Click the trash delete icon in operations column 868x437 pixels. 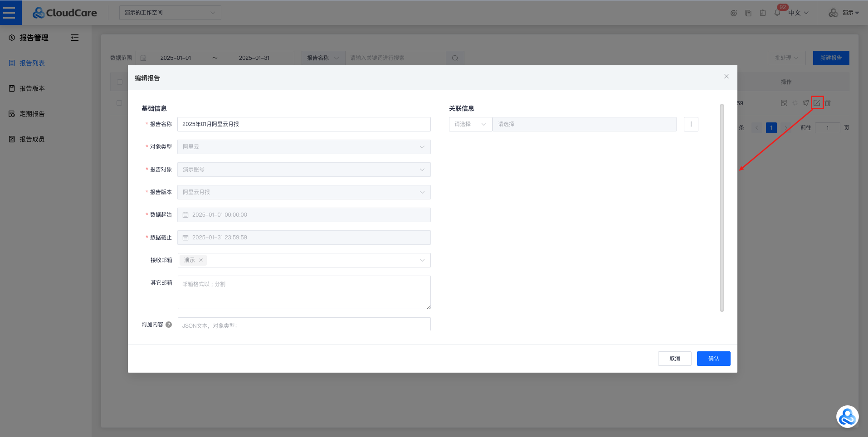[828, 103]
